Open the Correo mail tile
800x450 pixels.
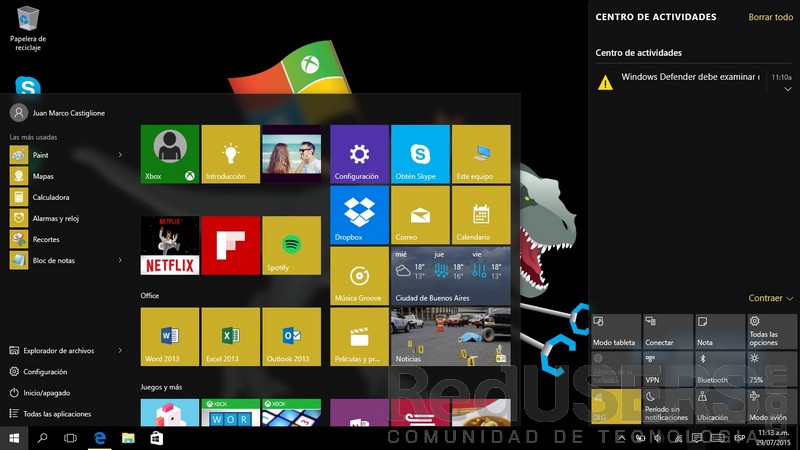pyautogui.click(x=420, y=215)
